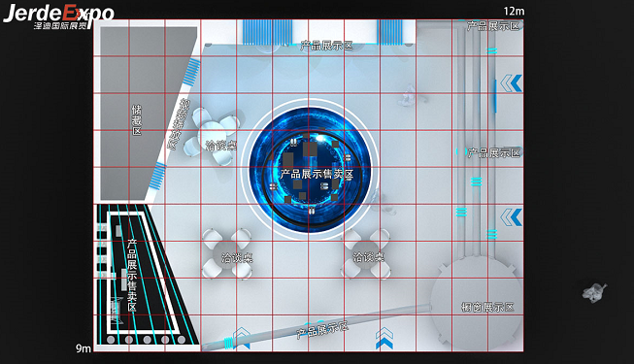This screenshot has width=634, height=364.
Task: Click the 12m dimension label
Action: [x=514, y=12]
